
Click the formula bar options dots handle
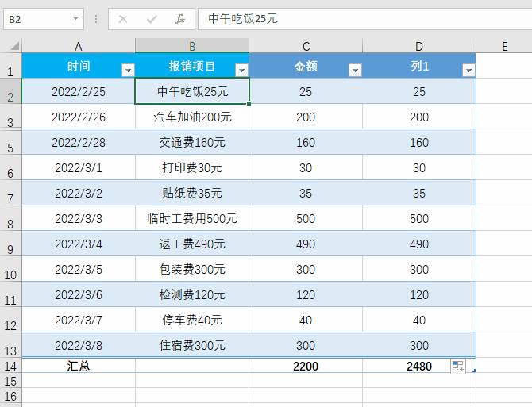(96, 19)
